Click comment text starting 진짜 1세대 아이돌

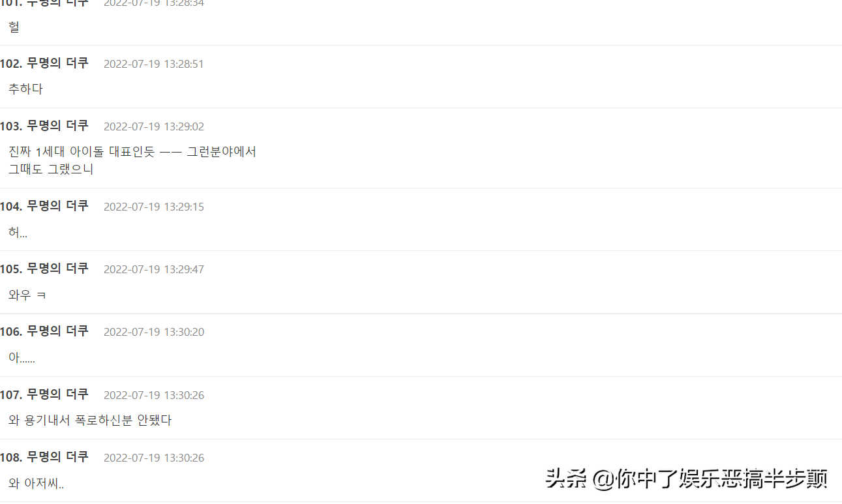tap(132, 160)
